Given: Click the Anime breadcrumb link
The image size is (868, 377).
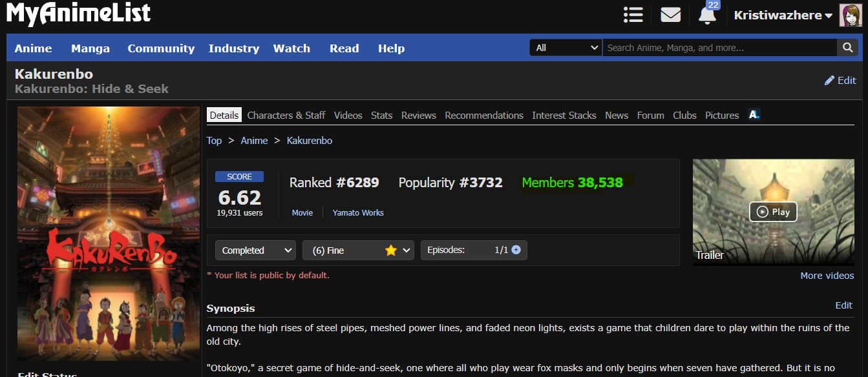Looking at the screenshot, I should pos(254,140).
